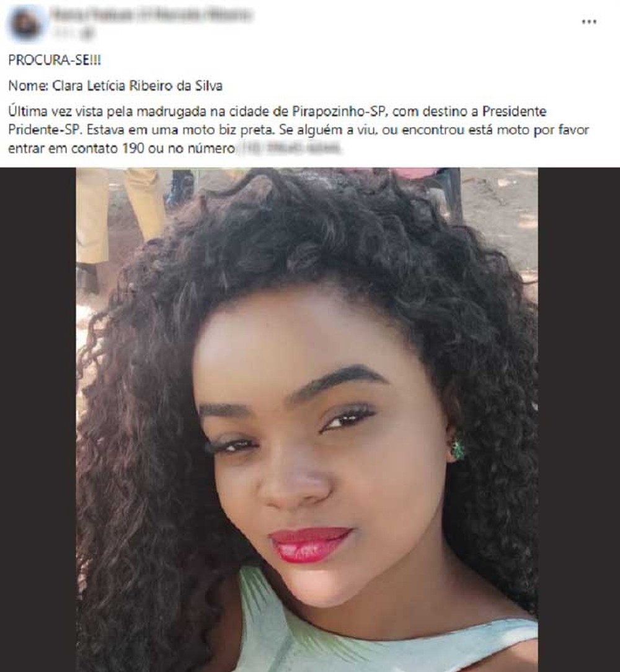Click the blurred poster profile avatar
The width and height of the screenshot is (620, 672).
pos(25,24)
